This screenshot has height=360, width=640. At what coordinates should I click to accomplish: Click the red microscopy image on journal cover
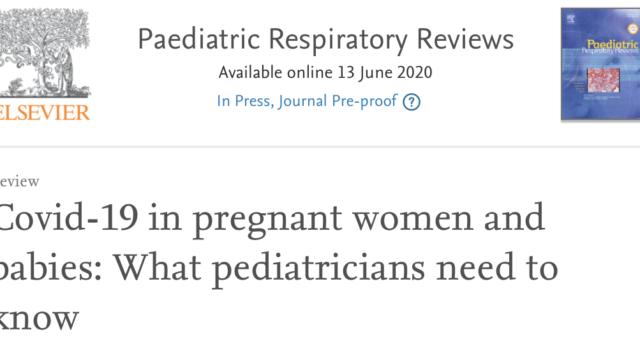603,80
